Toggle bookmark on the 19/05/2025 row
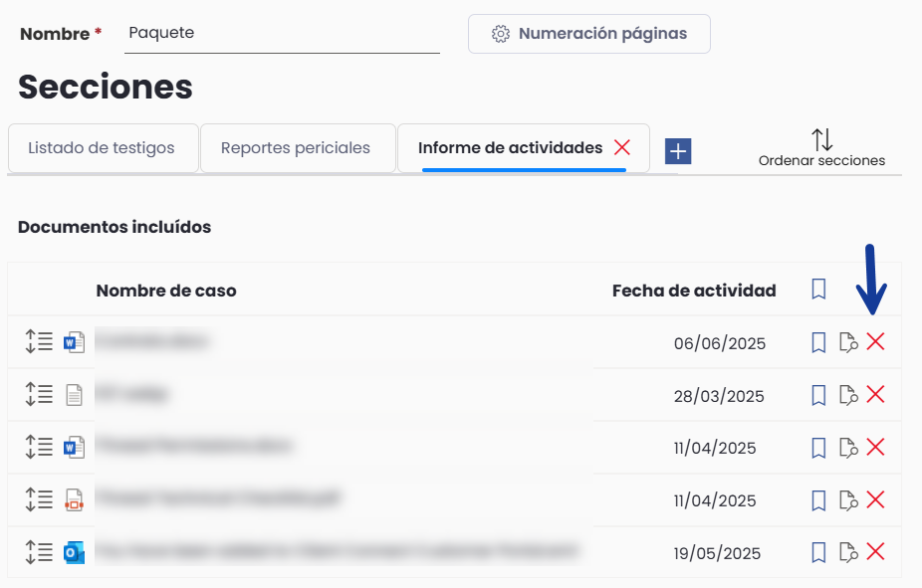This screenshot has height=588, width=922. point(818,552)
